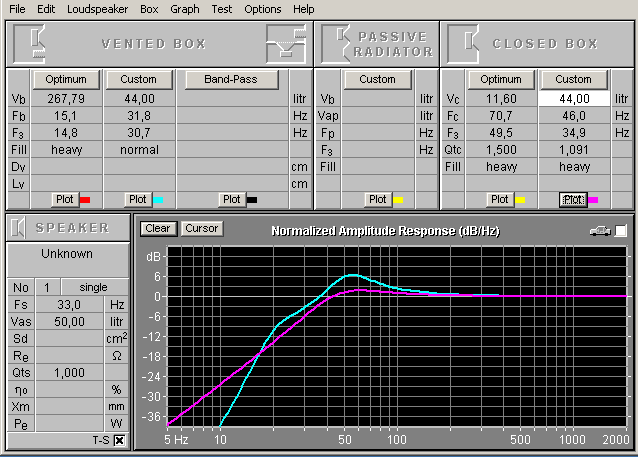Click the passive radiator Vap field

378,116
